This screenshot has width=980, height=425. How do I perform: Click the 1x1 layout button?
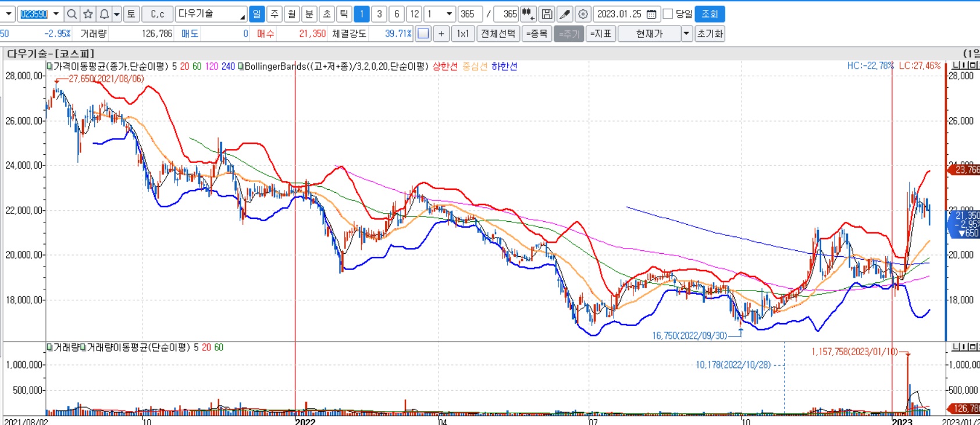pos(463,34)
